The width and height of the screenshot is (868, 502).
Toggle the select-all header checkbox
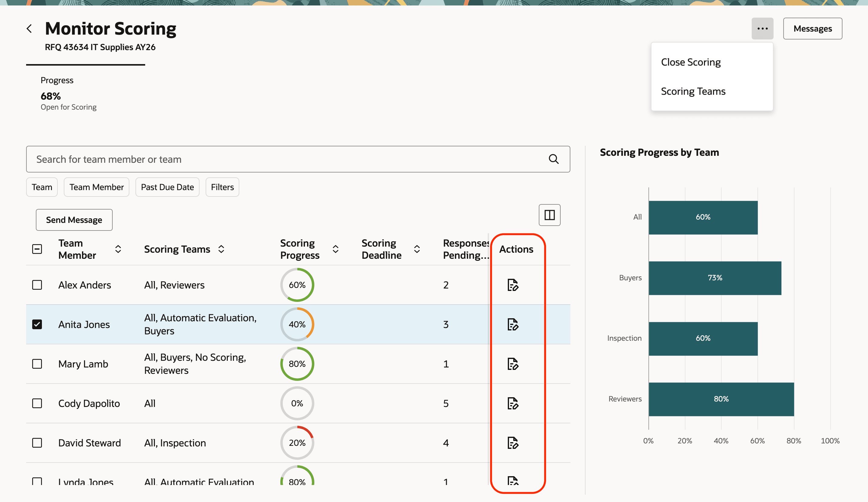click(x=37, y=249)
